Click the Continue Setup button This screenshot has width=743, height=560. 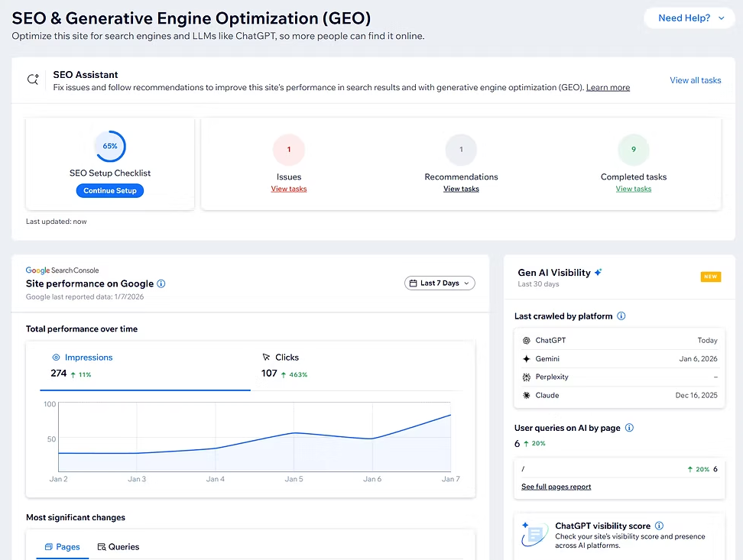(x=109, y=191)
